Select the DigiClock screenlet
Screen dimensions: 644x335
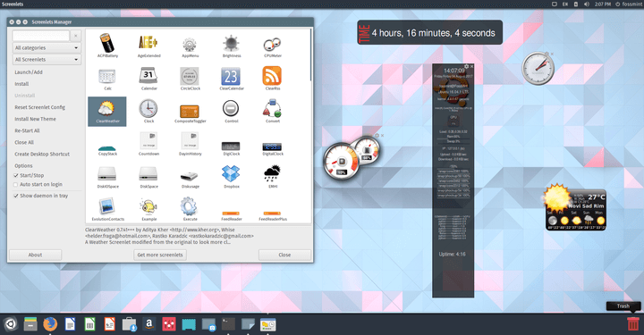click(x=231, y=148)
